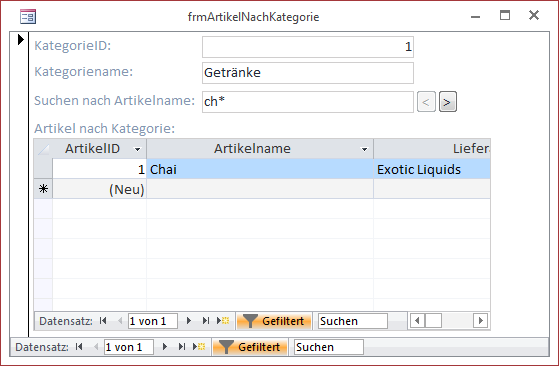Close the frmArtikelNachKategorie window

tap(534, 15)
